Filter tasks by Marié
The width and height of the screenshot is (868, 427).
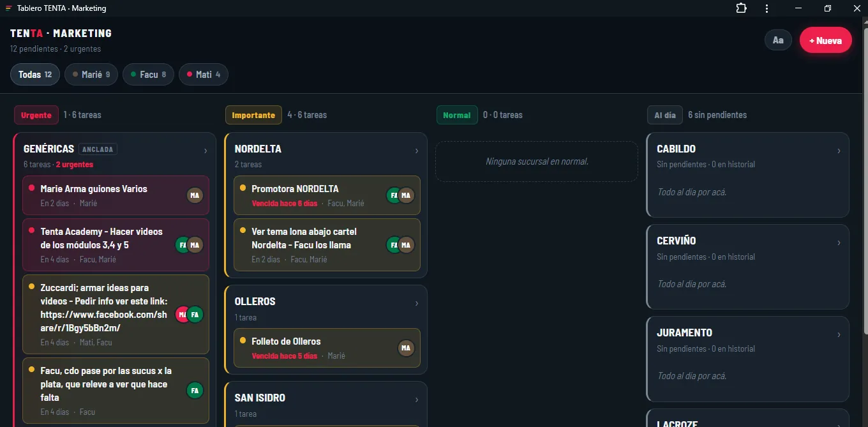point(91,75)
